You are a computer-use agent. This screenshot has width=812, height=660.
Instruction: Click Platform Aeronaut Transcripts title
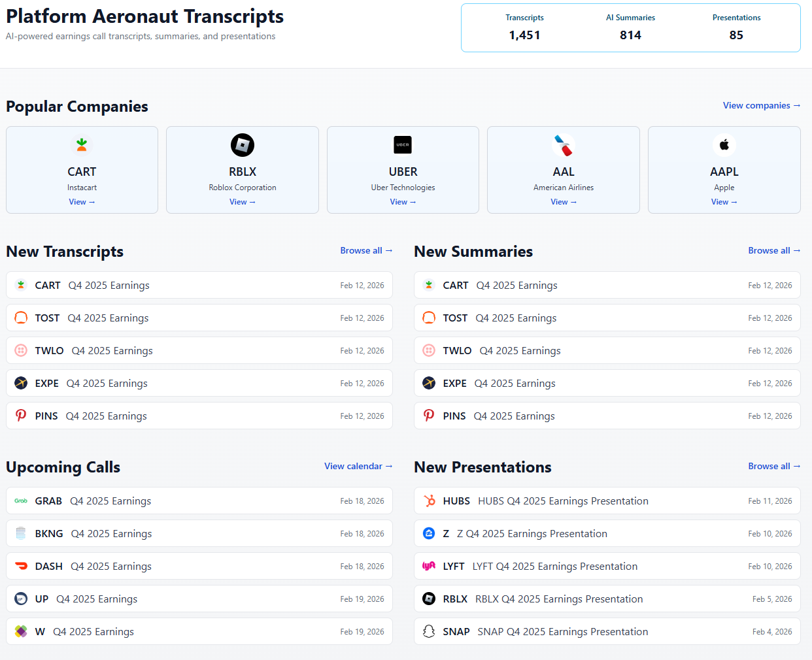point(144,16)
